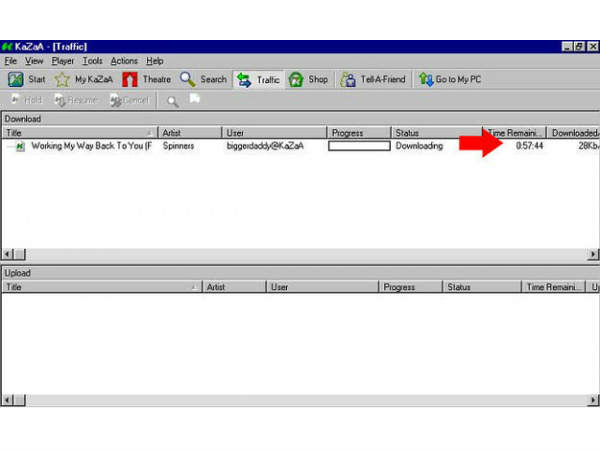Screen dimensions: 600x450
Task: Sort uploads by User column
Action: click(x=322, y=287)
